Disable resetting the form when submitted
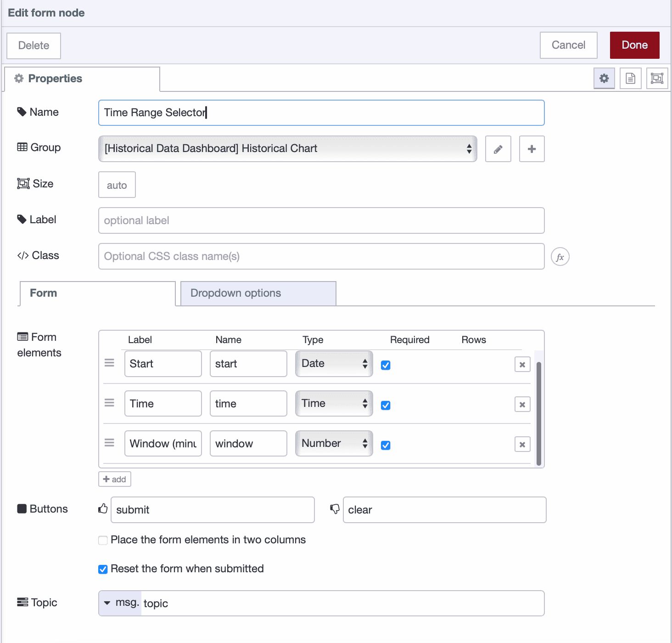Image resolution: width=672 pixels, height=643 pixels. (x=102, y=569)
